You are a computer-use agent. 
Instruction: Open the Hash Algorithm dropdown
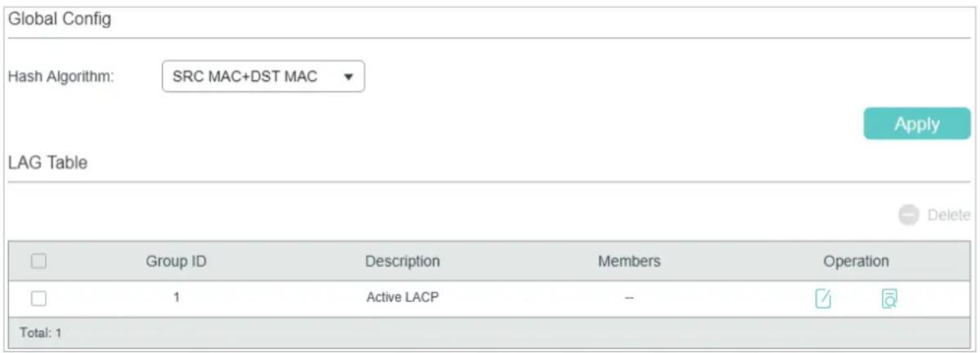(x=263, y=76)
